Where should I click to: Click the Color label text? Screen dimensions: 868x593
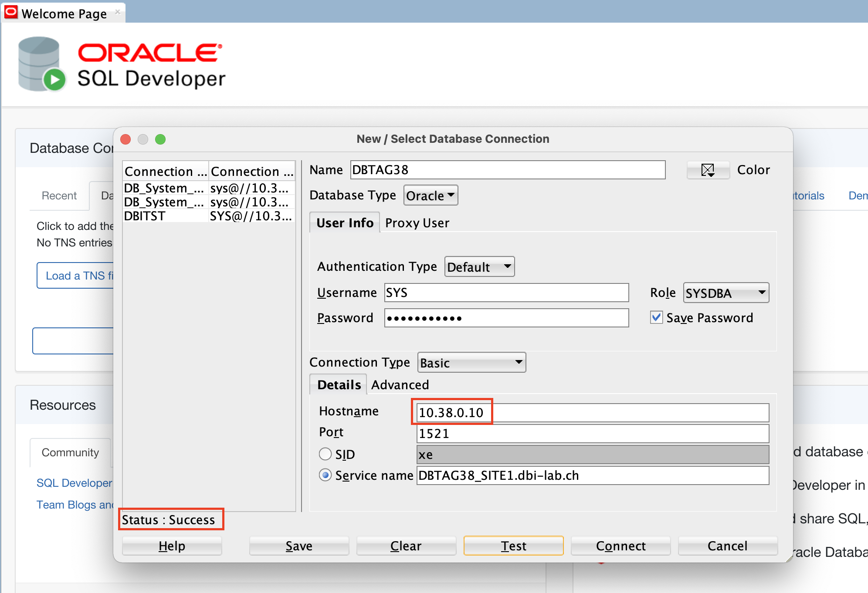click(753, 170)
